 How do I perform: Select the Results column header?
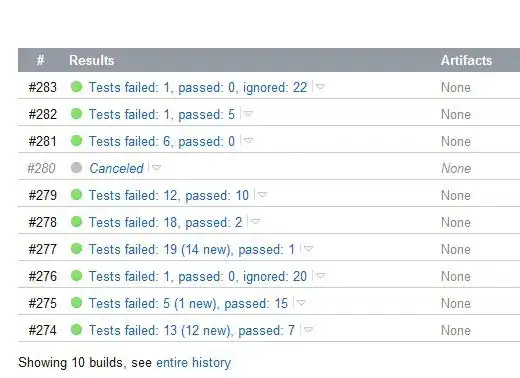coord(91,60)
